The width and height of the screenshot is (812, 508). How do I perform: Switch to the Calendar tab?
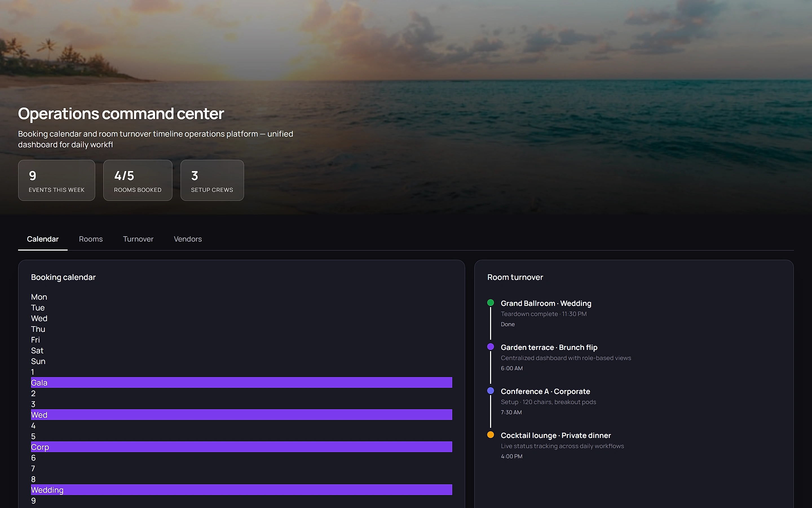tap(43, 239)
